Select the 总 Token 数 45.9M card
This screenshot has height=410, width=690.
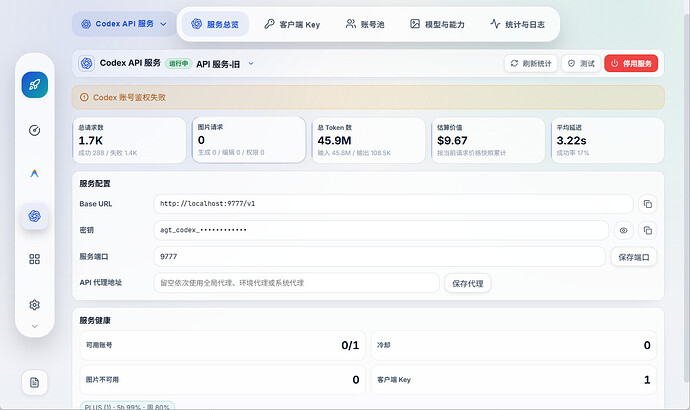pyautogui.click(x=368, y=140)
